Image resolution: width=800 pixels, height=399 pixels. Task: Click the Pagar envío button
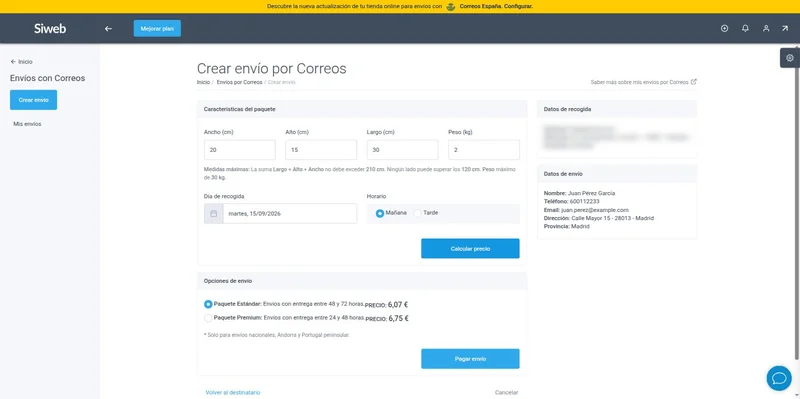pyautogui.click(x=470, y=359)
